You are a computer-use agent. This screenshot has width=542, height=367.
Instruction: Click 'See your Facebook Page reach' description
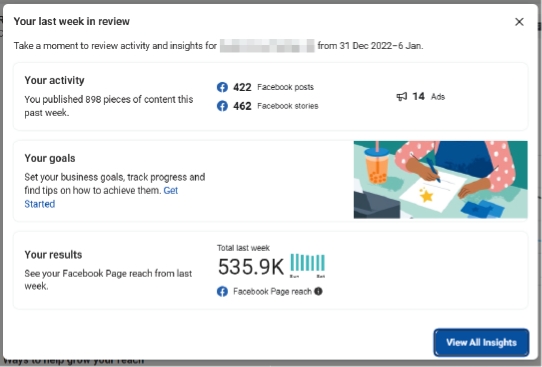tap(108, 280)
